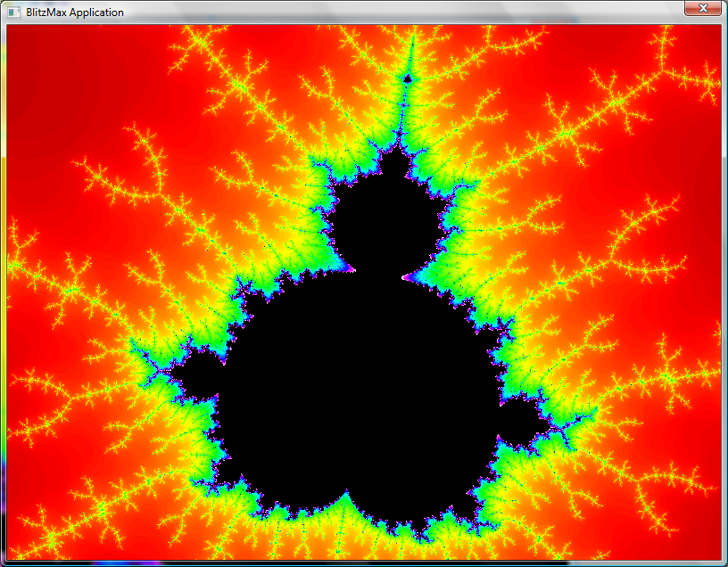This screenshot has height=567, width=728.
Task: Click the "BlitzMax Application" title text
Action: click(x=75, y=12)
